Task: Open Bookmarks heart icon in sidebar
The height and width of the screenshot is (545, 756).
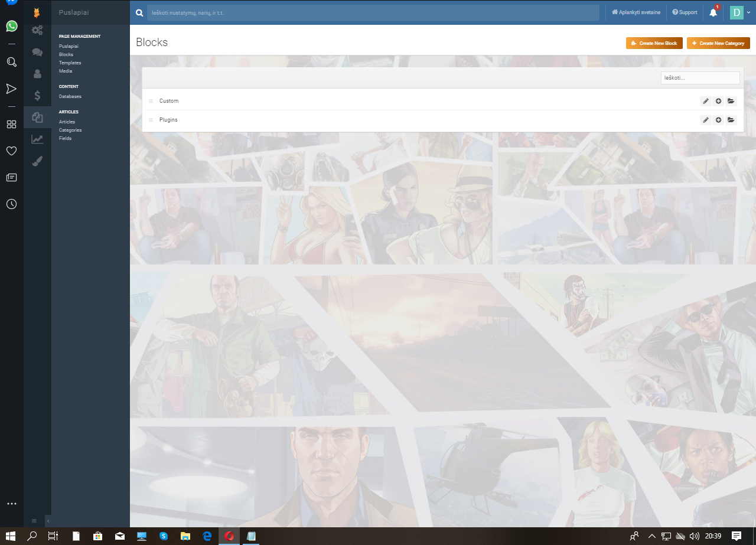Action: (x=11, y=151)
